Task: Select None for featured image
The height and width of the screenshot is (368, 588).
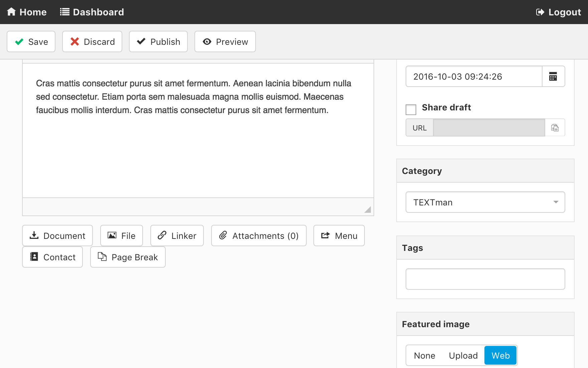Action: [424, 356]
